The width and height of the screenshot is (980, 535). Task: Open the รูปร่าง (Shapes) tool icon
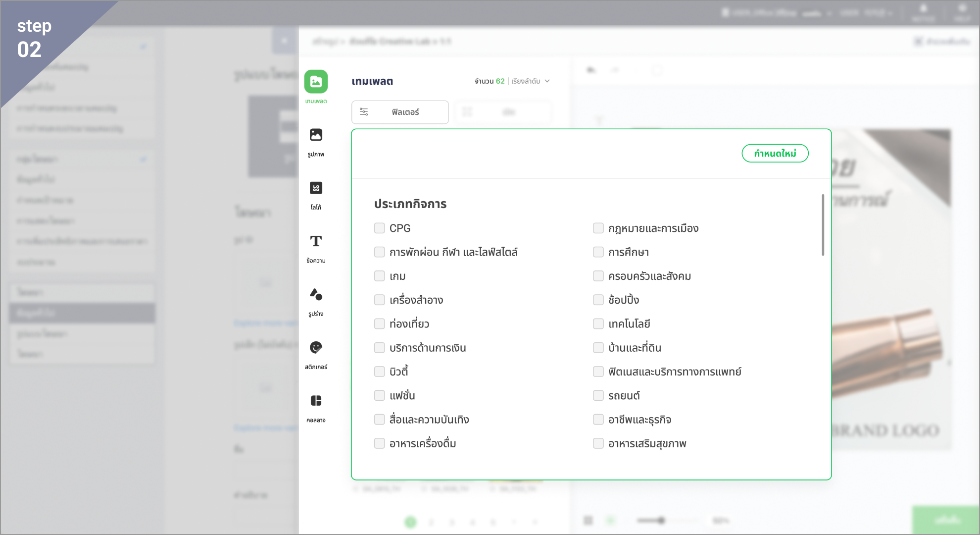(316, 295)
